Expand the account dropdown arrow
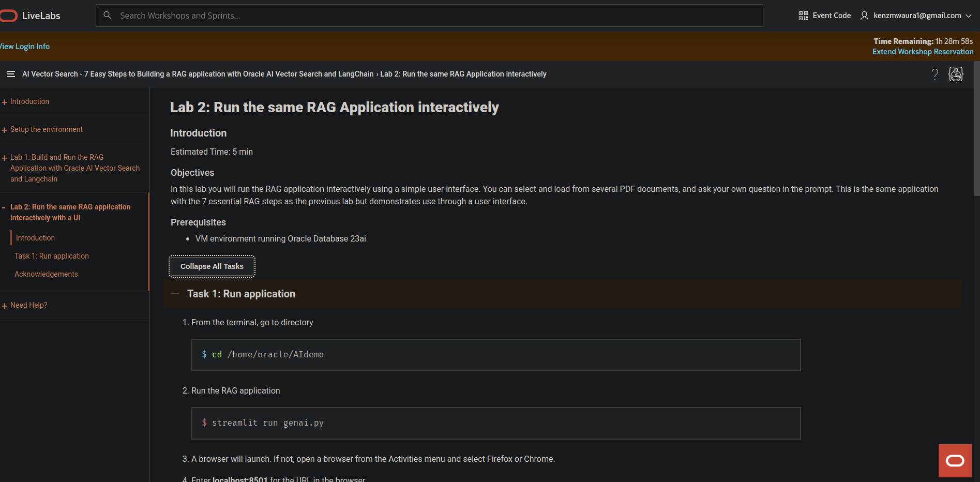This screenshot has width=980, height=482. click(969, 16)
